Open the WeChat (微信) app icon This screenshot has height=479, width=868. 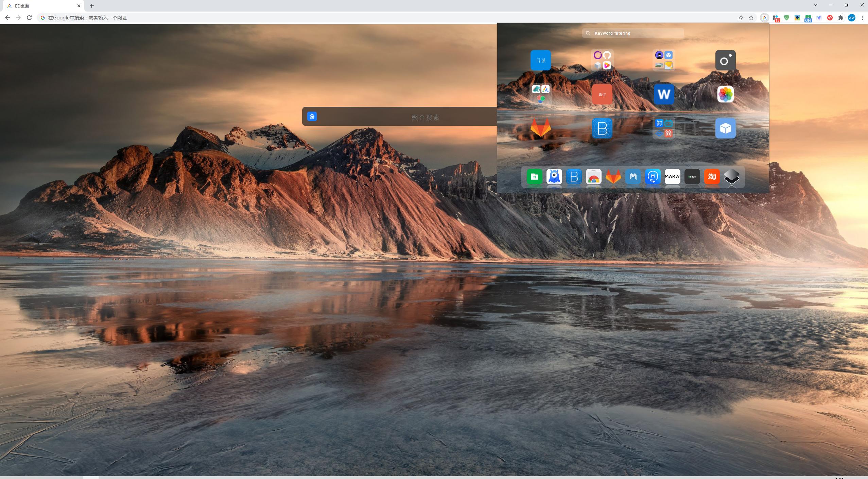coord(602,94)
